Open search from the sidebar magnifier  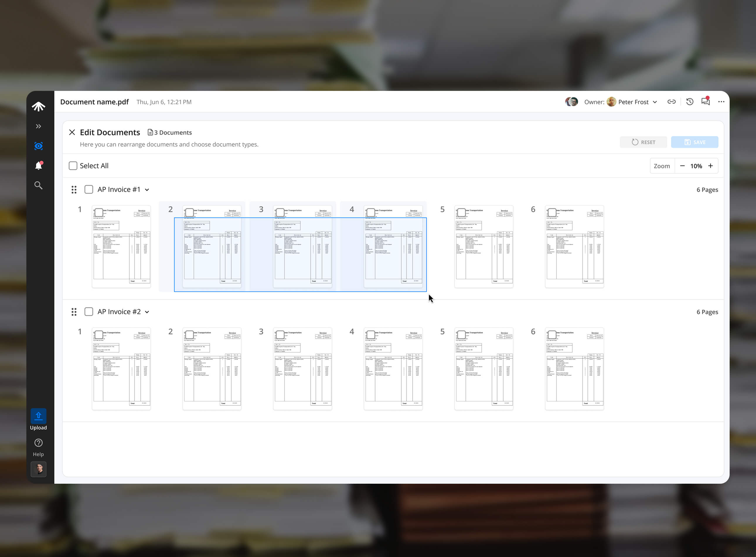click(38, 186)
